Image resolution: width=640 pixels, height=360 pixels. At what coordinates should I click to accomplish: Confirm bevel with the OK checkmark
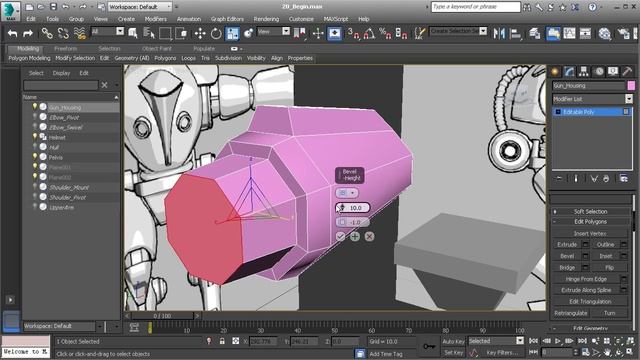coord(340,236)
